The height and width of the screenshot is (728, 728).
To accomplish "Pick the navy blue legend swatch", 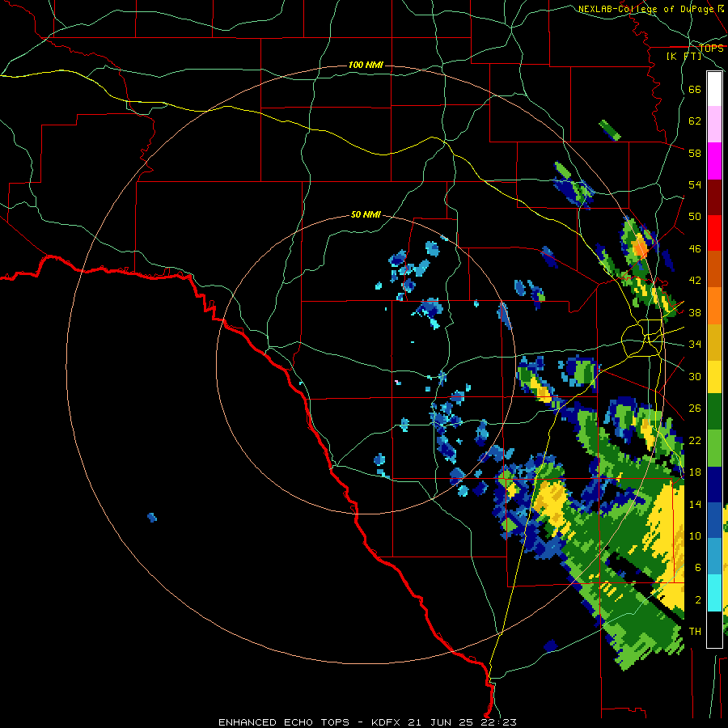I will pyautogui.click(x=714, y=485).
